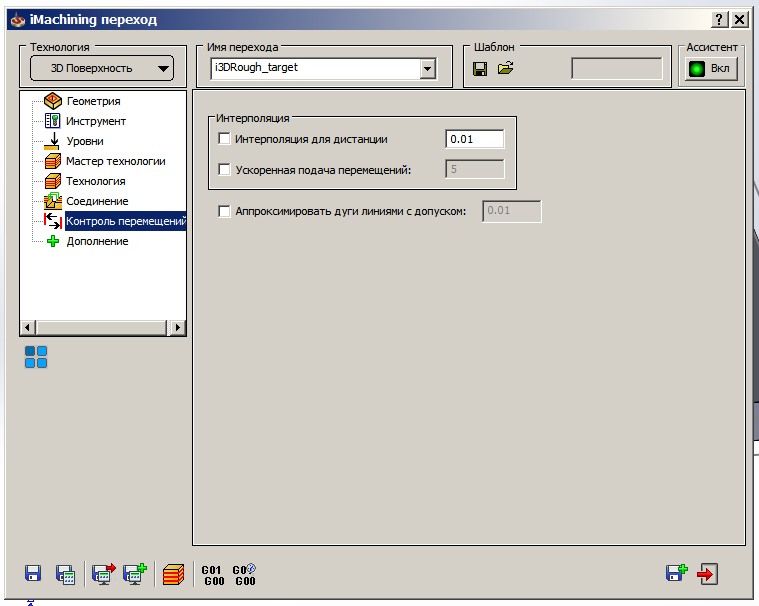Select Мастер технологии in the tree

point(116,161)
